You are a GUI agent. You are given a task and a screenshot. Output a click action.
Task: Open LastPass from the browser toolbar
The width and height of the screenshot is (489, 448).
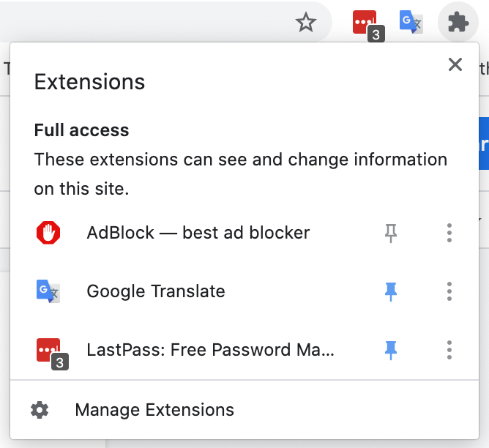[368, 25]
